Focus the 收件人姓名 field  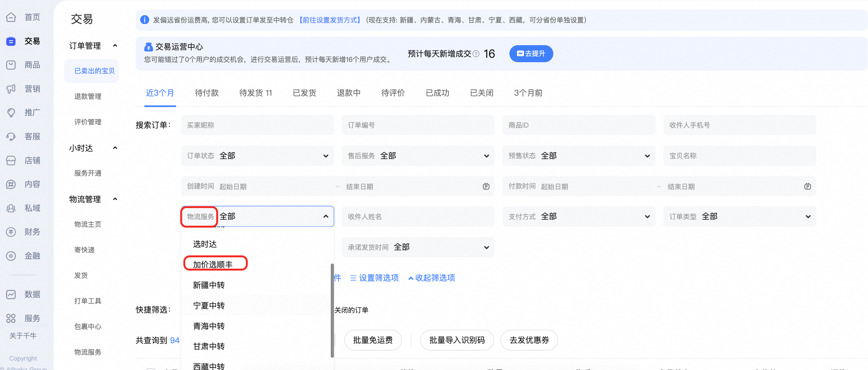[418, 216]
